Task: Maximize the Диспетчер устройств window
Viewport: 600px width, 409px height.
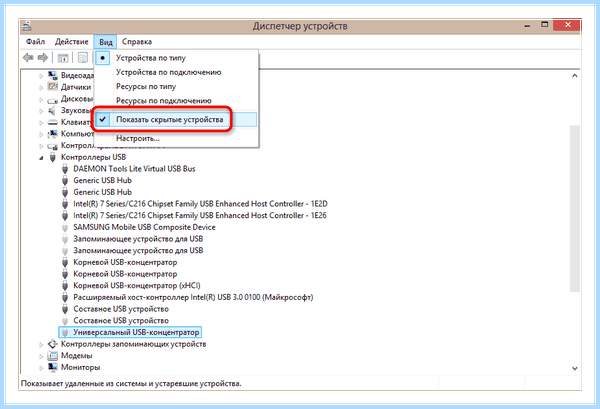Action: pos(545,25)
